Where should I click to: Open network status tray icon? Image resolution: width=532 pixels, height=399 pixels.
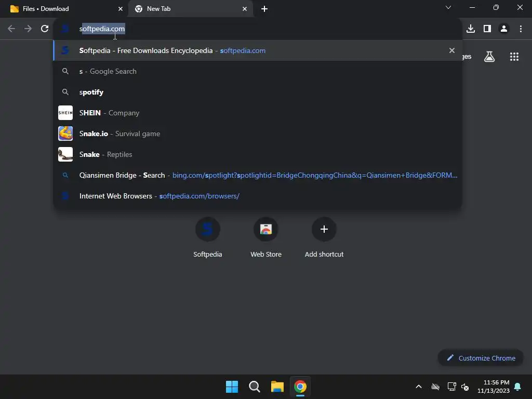(451, 387)
